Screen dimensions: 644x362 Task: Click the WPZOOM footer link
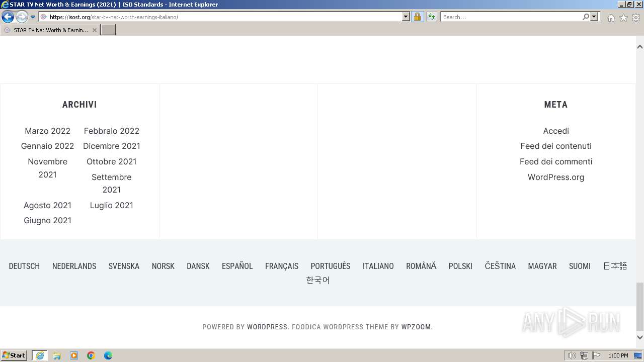(x=416, y=327)
